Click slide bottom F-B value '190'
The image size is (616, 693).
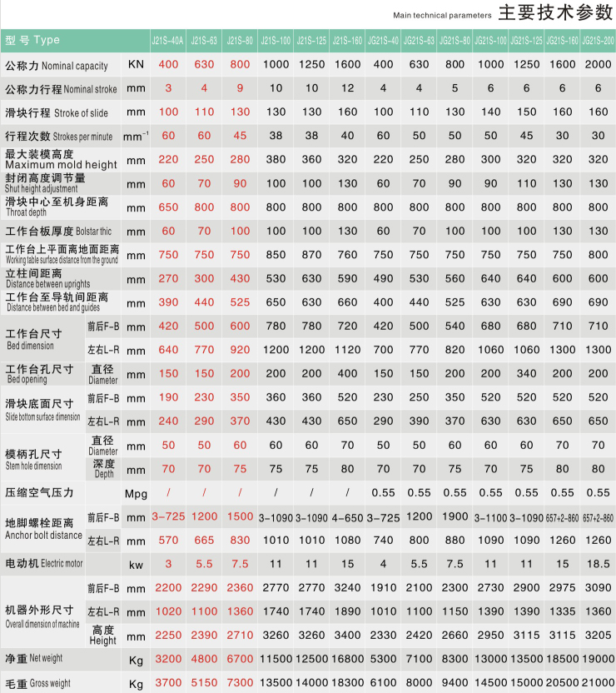click(168, 398)
